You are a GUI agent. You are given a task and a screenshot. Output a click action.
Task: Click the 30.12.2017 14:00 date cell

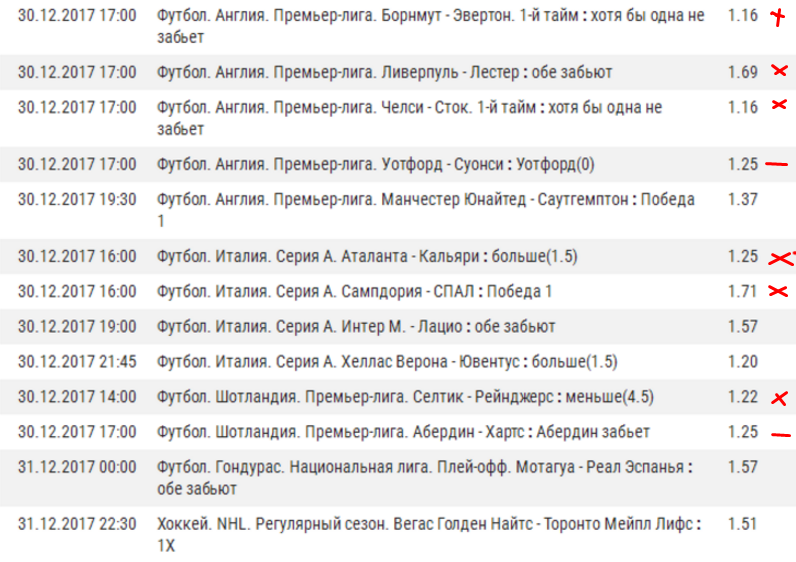pyautogui.click(x=77, y=397)
